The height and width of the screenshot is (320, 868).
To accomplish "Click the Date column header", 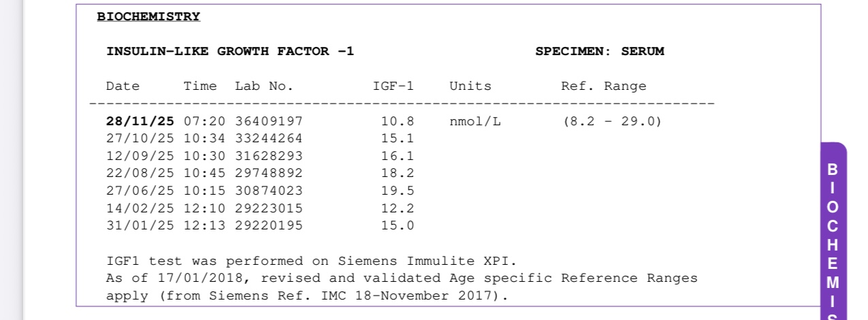I will click(x=123, y=86).
